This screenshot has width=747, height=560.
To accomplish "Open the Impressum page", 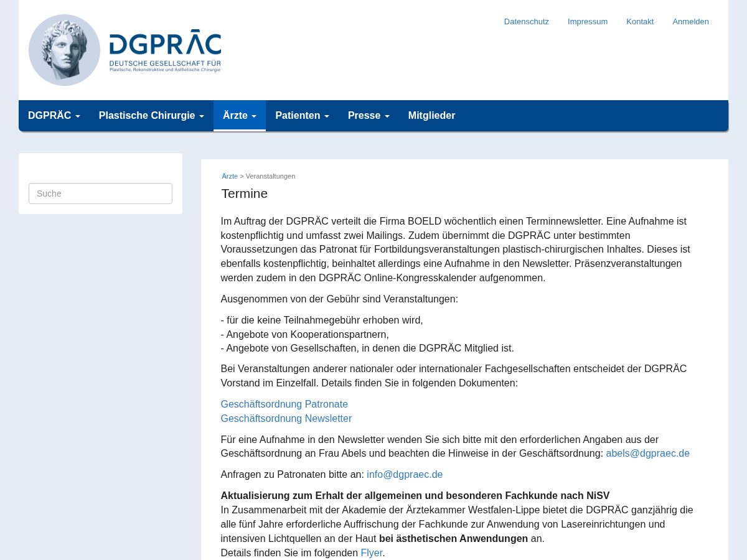I will click(x=588, y=21).
